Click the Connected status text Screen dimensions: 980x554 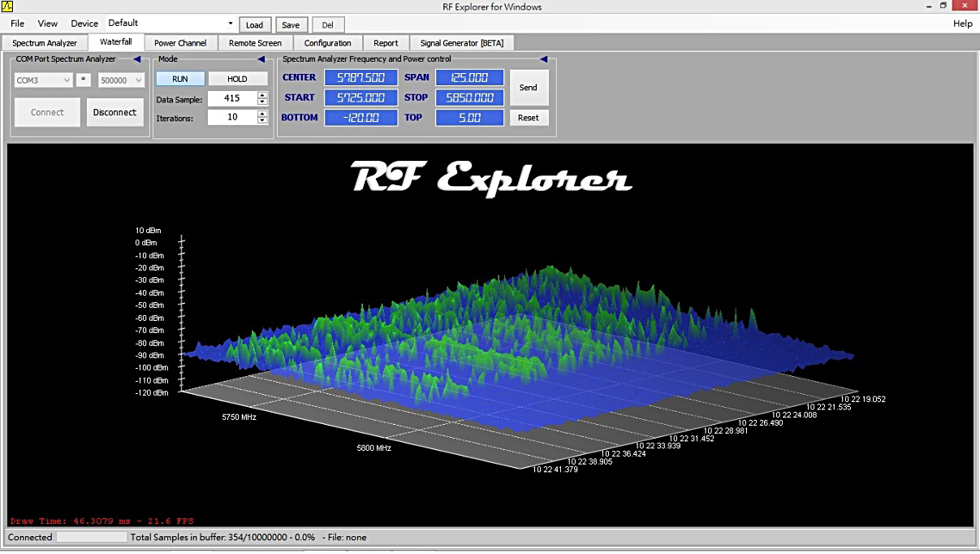click(30, 537)
